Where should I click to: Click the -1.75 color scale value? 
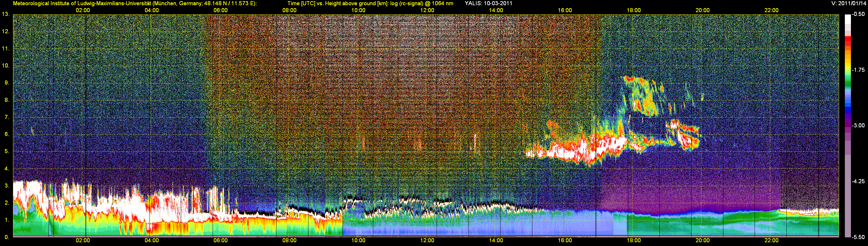tap(858, 70)
